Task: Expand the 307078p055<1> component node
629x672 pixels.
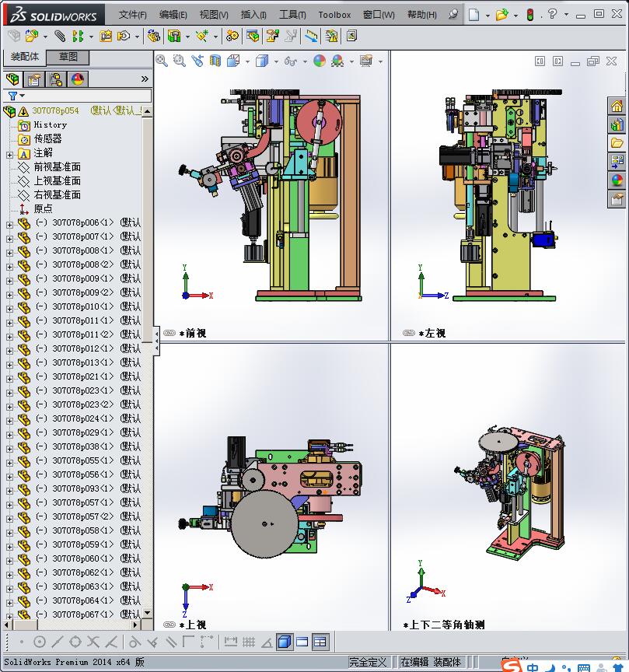Action: coord(9,463)
